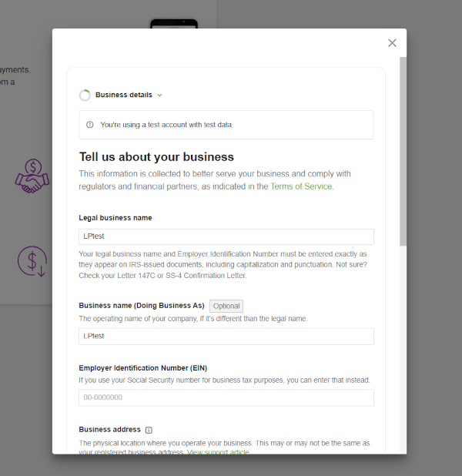Click the Optional badge beside Doing Business As
462x476 pixels.
pyautogui.click(x=226, y=306)
